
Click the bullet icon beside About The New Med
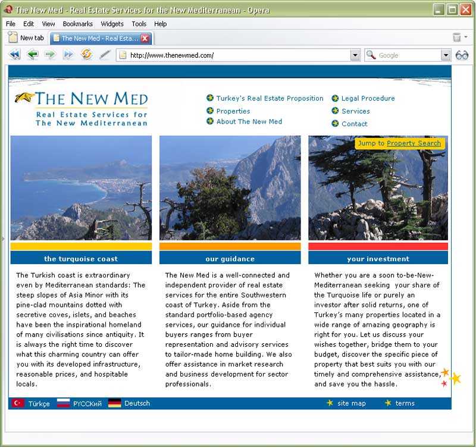[x=210, y=121]
